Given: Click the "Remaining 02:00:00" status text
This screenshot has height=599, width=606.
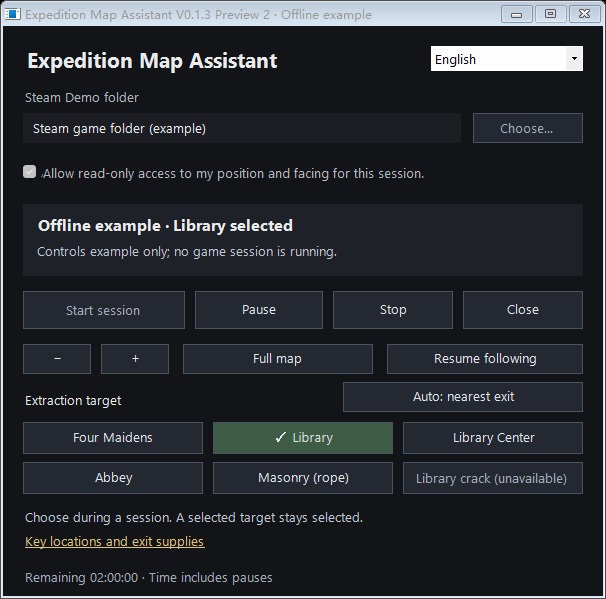Looking at the screenshot, I should click(x=82, y=578).
